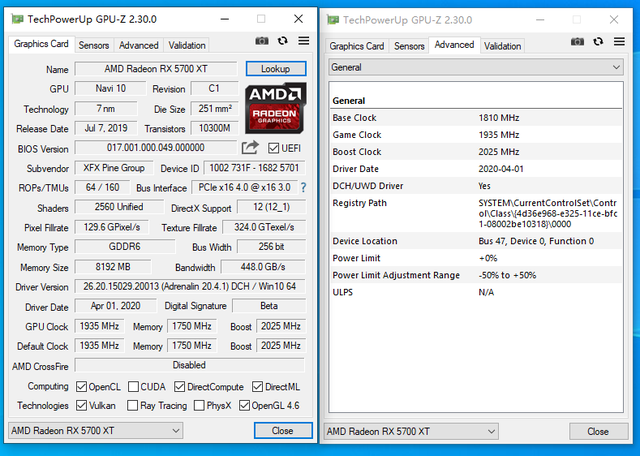Click the Digital Signature Beta field
The height and width of the screenshot is (456, 640).
[269, 306]
